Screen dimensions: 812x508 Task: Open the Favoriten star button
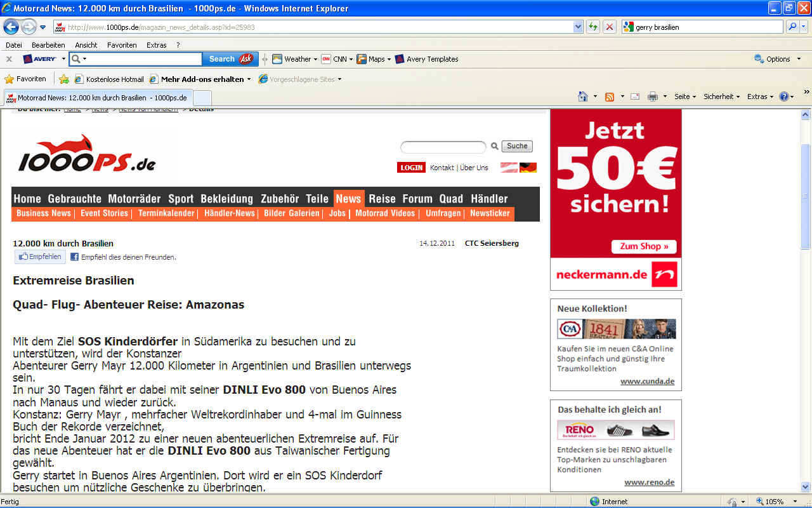[25, 79]
